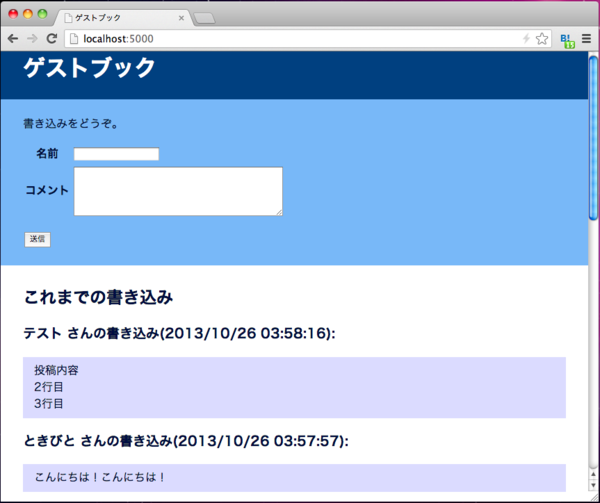The width and height of the screenshot is (600, 503).
Task: Select the ゲストブック browser tab
Action: (124, 18)
